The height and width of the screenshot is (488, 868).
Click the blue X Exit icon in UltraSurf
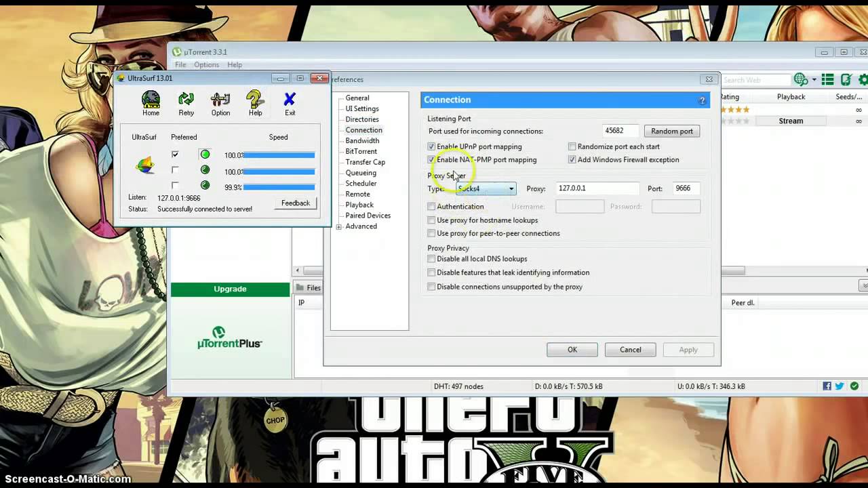(x=290, y=100)
